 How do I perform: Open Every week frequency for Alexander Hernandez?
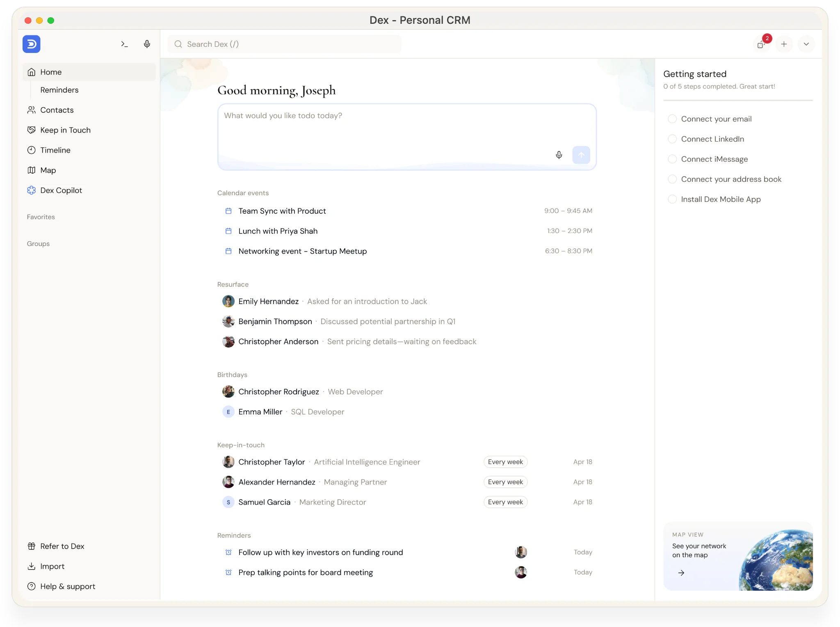click(505, 482)
